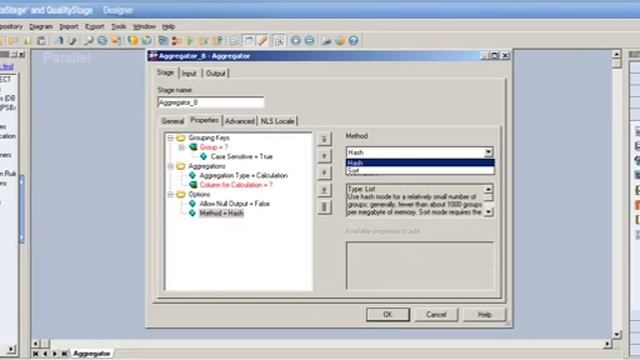Click the Options folder label
The image size is (640, 360).
pyautogui.click(x=199, y=195)
